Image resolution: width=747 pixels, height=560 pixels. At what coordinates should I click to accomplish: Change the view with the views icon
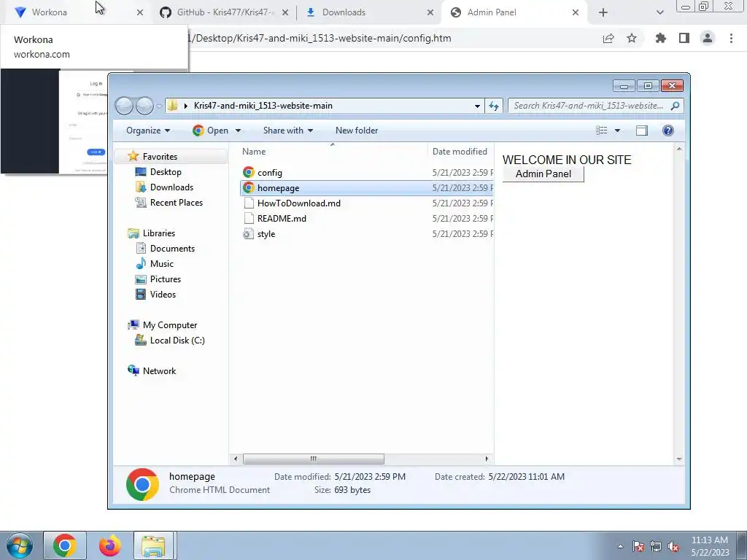(602, 131)
